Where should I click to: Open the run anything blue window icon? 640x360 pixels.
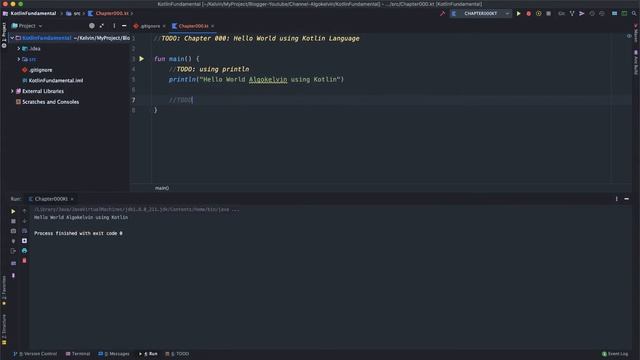point(614,13)
